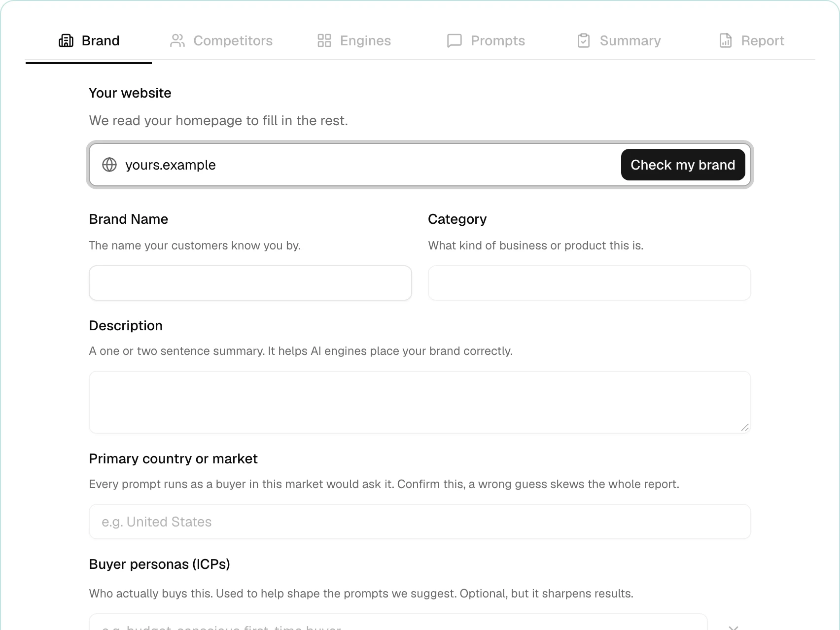Click the Report document icon
The width and height of the screenshot is (840, 630).
[x=726, y=40]
